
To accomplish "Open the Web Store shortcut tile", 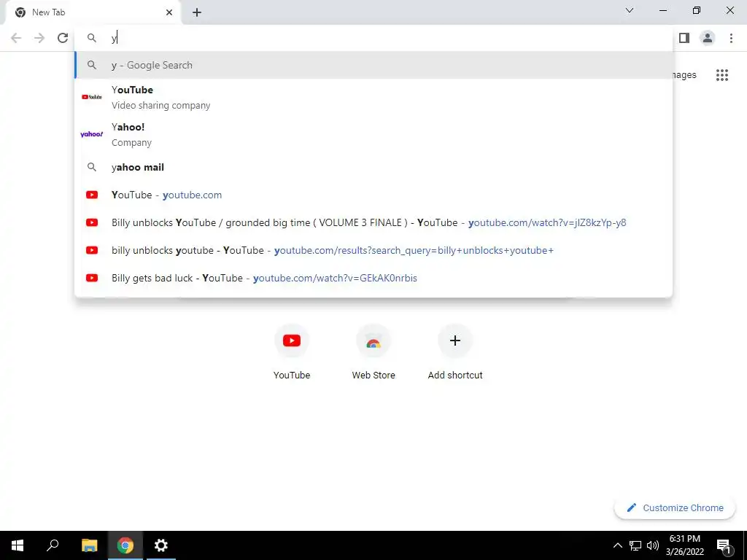I will pyautogui.click(x=373, y=352).
